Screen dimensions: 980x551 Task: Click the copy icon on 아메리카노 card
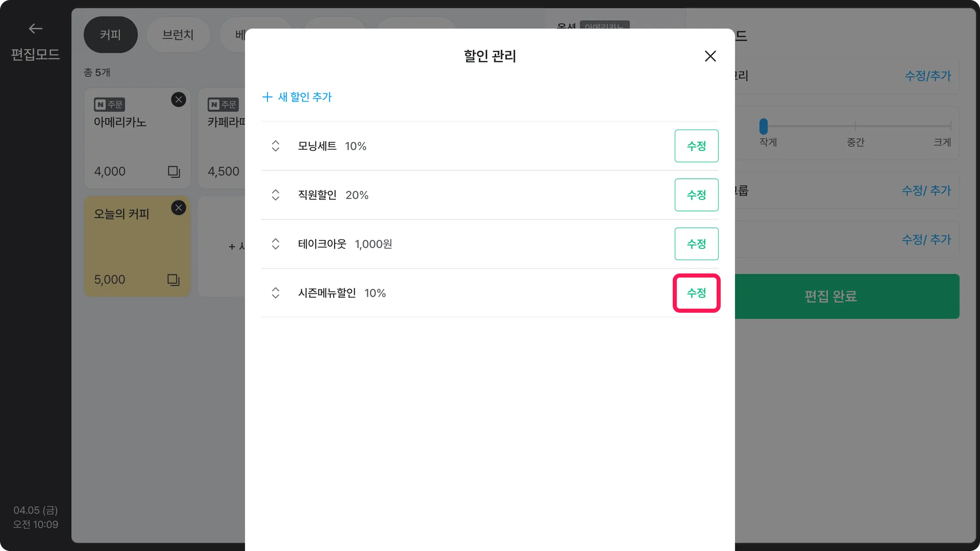[x=174, y=172]
